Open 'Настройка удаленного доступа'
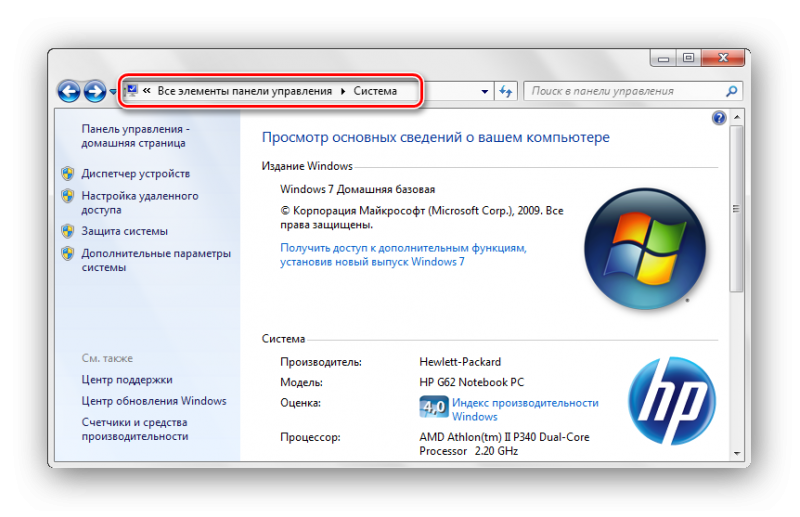Viewport: 800px width, 517px height. click(x=140, y=203)
